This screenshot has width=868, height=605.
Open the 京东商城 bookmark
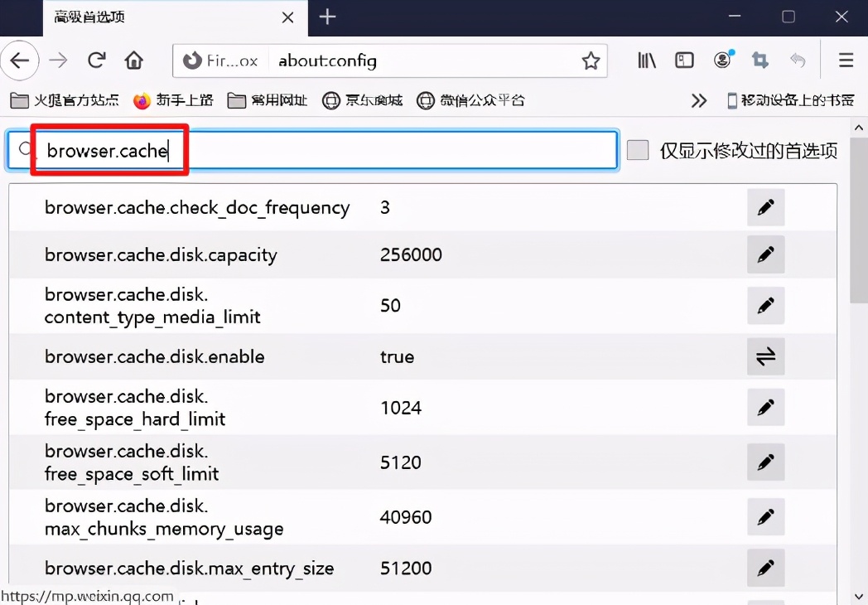coord(363,100)
